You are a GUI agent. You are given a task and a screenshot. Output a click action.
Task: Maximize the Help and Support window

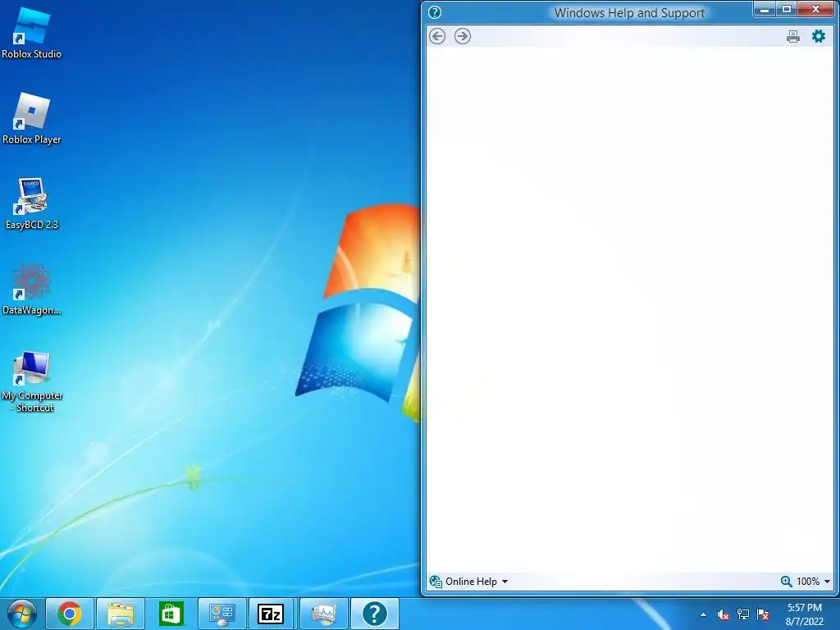tap(786, 10)
